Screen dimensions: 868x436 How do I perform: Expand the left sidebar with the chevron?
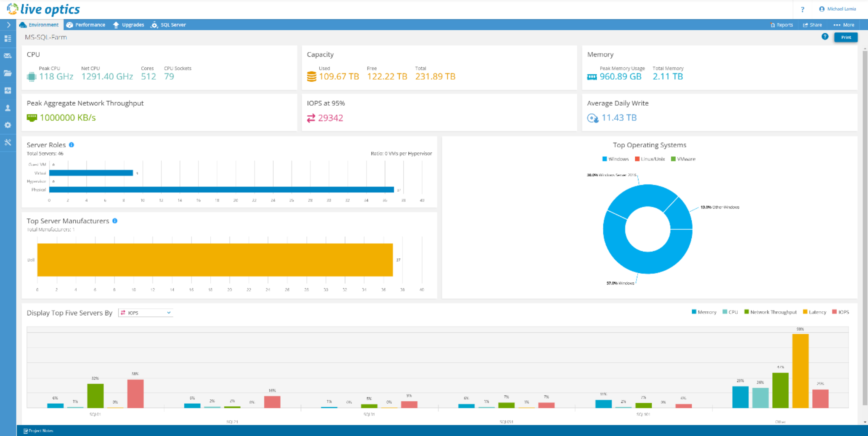coord(8,25)
